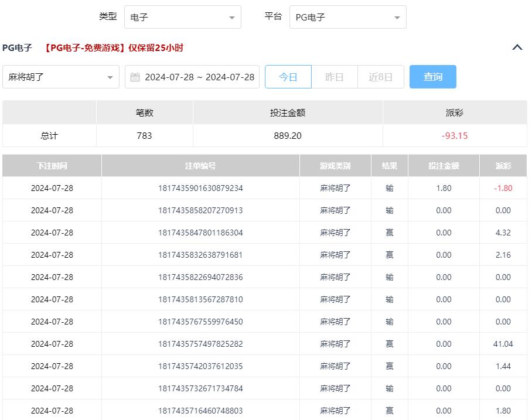
Task: Collapse the PG电子 section with chevron
Action: pyautogui.click(x=517, y=47)
